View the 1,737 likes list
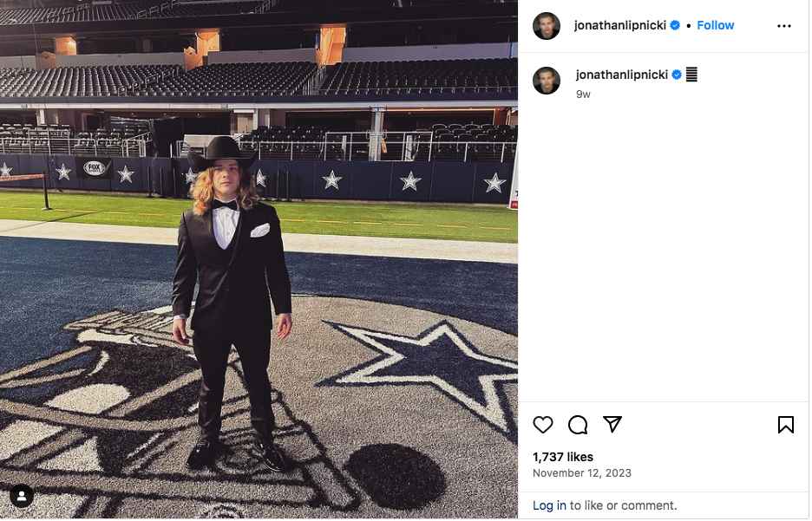The image size is (812, 521). (x=563, y=457)
